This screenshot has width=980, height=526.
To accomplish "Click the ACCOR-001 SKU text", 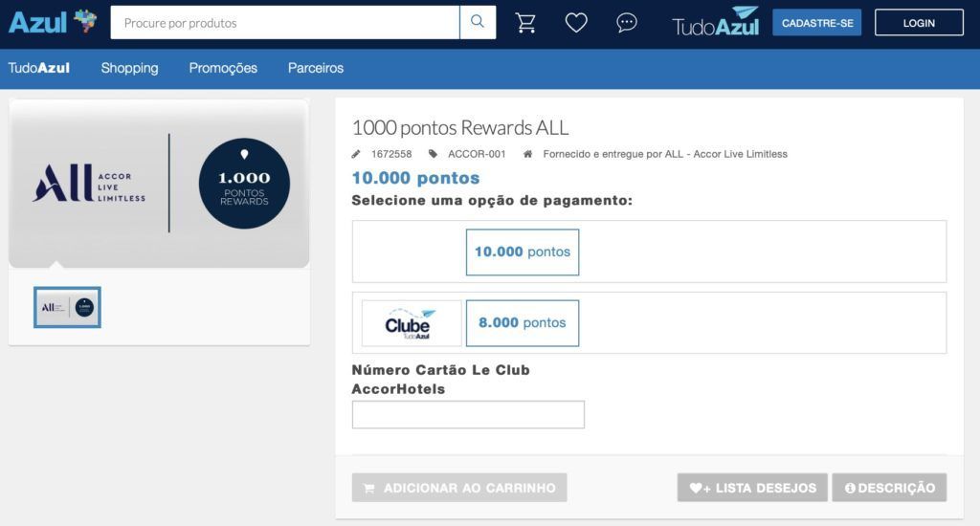I will 477,154.
